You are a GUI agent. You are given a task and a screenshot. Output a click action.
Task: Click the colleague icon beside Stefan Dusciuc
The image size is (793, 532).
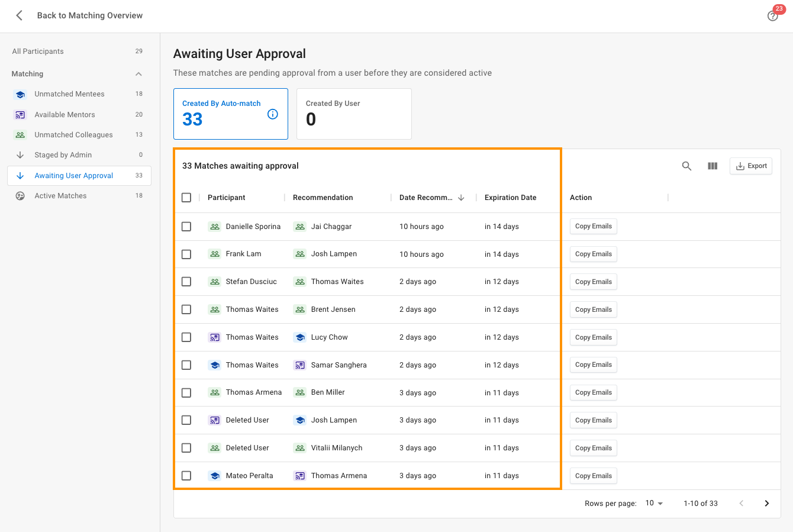coord(215,282)
